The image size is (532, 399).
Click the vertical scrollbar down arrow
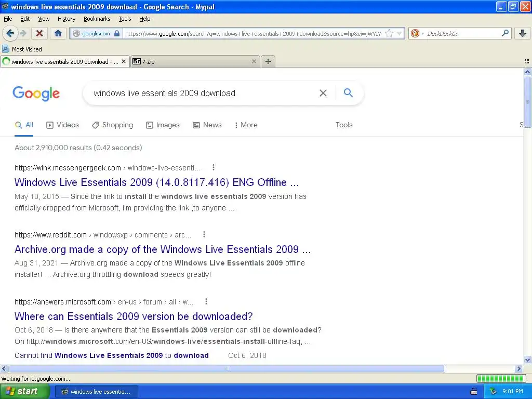click(527, 360)
